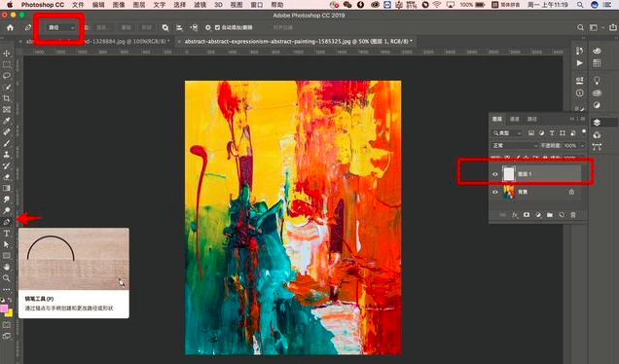This screenshot has height=364, width=619.
Task: Click the opacity 100% value field
Action: (x=570, y=146)
